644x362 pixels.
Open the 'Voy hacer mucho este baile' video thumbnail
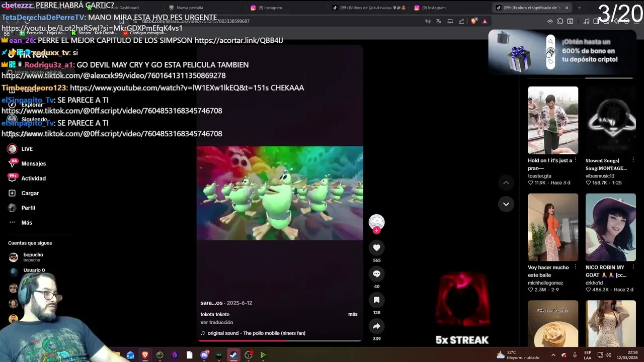point(552,227)
